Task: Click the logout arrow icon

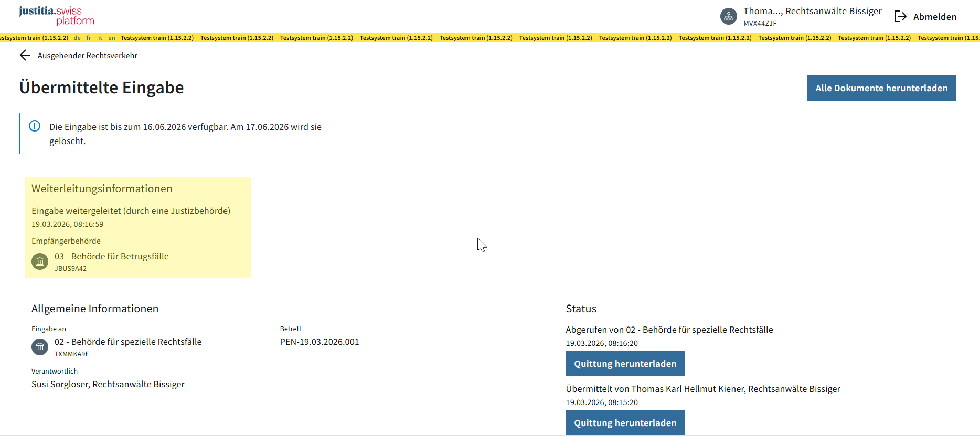Action: pos(900,17)
